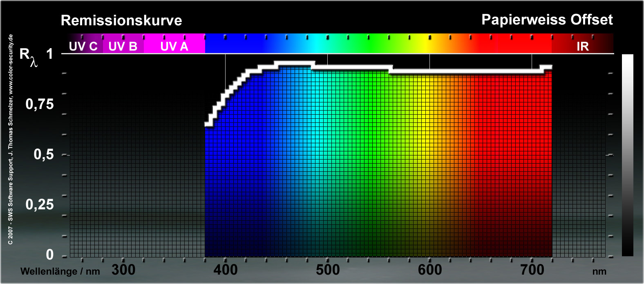Click the 0,25 reflectance axis value
The width and height of the screenshot is (644, 284).
point(40,204)
